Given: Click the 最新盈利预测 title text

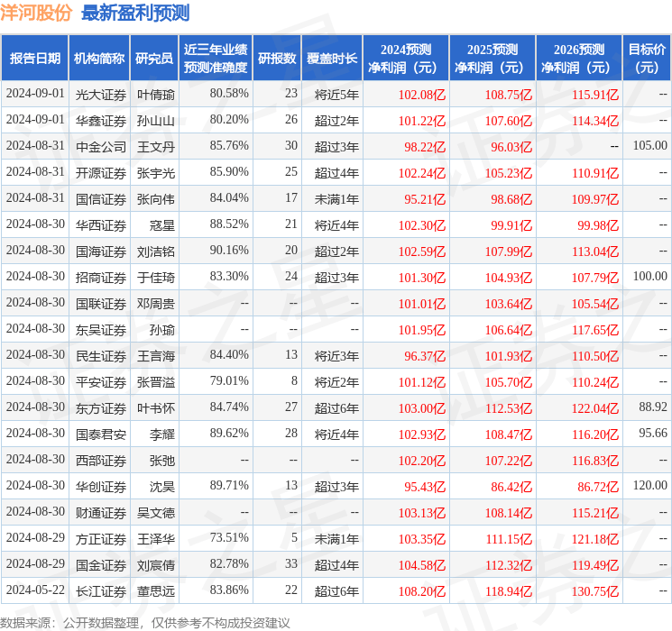Looking at the screenshot, I should (135, 13).
